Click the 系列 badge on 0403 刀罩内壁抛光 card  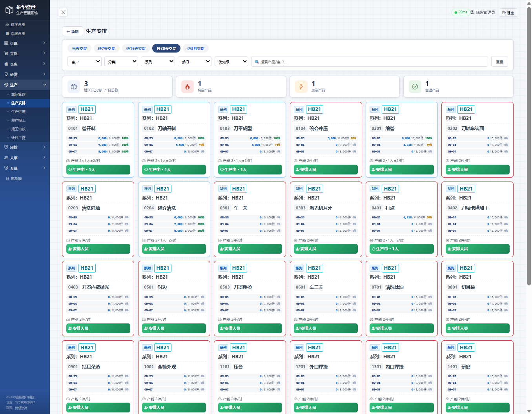click(71, 268)
